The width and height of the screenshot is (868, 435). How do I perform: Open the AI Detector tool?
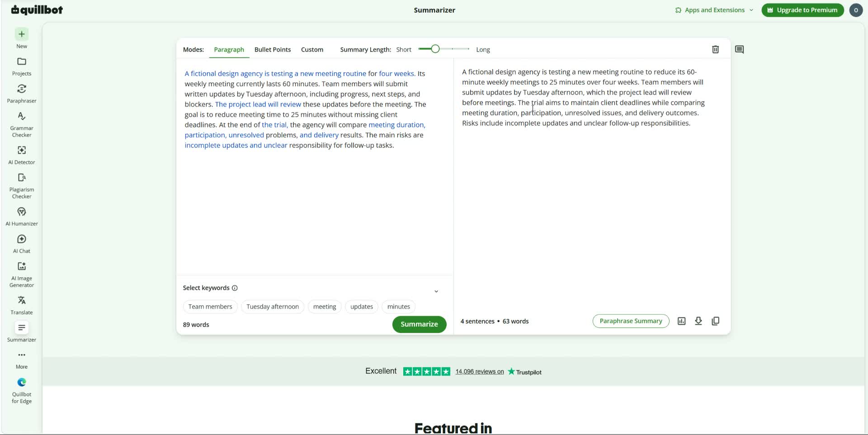[x=21, y=155]
